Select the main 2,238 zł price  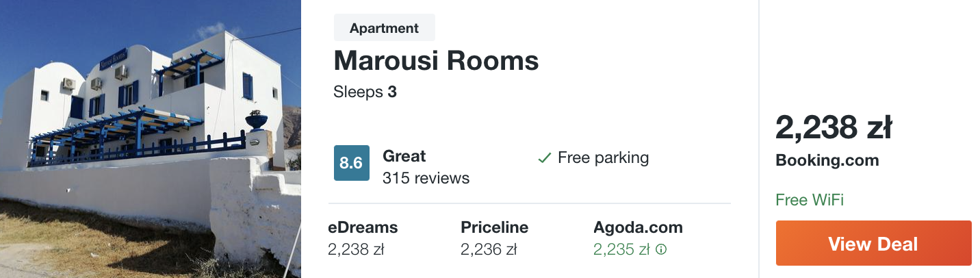coord(834,127)
